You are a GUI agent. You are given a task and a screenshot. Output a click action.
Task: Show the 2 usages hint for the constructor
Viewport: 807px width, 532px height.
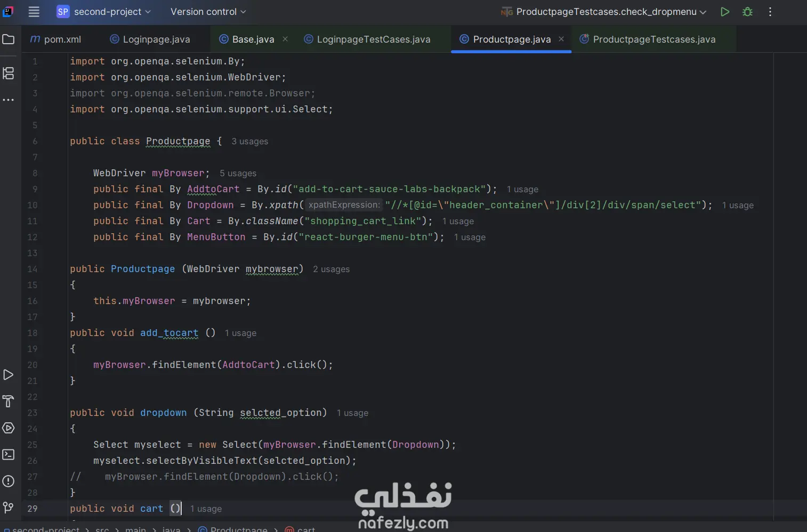point(331,269)
